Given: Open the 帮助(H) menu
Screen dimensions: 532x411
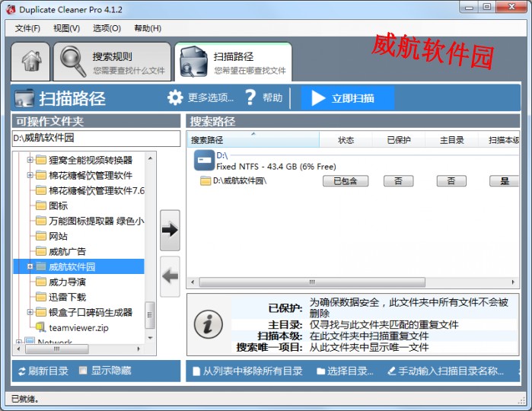Looking at the screenshot, I should (148, 28).
